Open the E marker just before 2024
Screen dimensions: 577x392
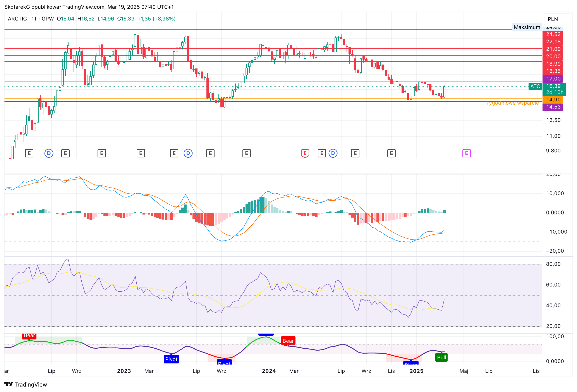tap(246, 153)
